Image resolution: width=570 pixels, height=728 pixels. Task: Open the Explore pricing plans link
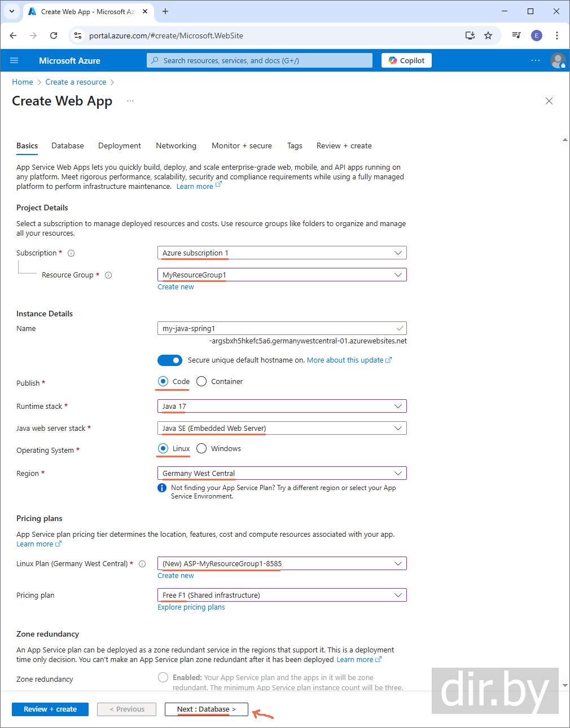[x=191, y=607]
